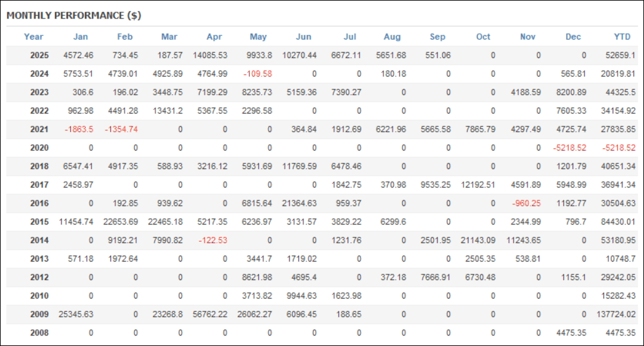Click the Year column header

click(34, 36)
